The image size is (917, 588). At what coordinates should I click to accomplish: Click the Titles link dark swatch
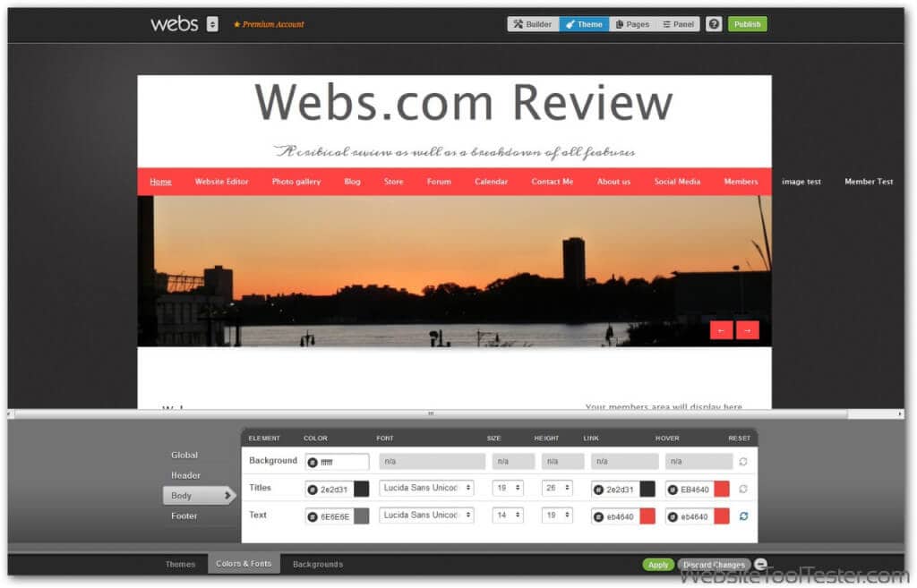click(x=647, y=490)
